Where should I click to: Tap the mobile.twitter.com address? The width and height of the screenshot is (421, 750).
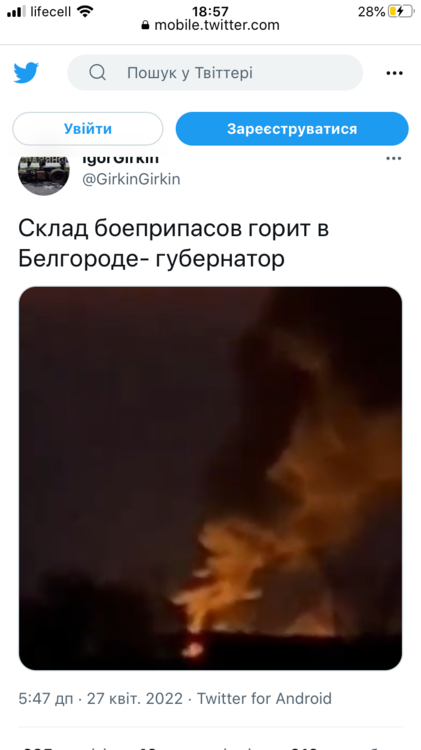pos(217,25)
